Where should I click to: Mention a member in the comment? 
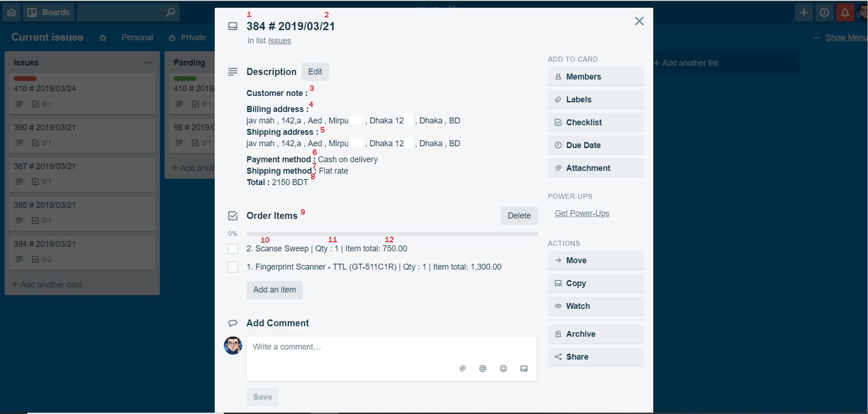(483, 369)
